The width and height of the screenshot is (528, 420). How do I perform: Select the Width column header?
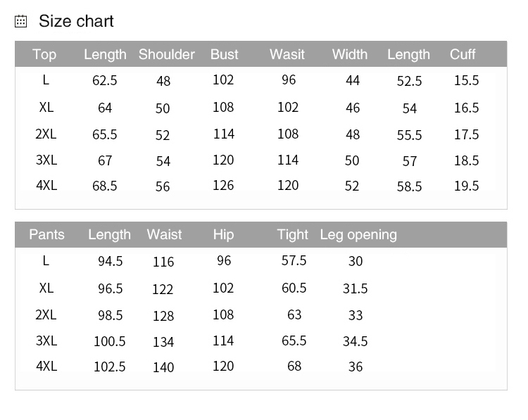point(350,55)
